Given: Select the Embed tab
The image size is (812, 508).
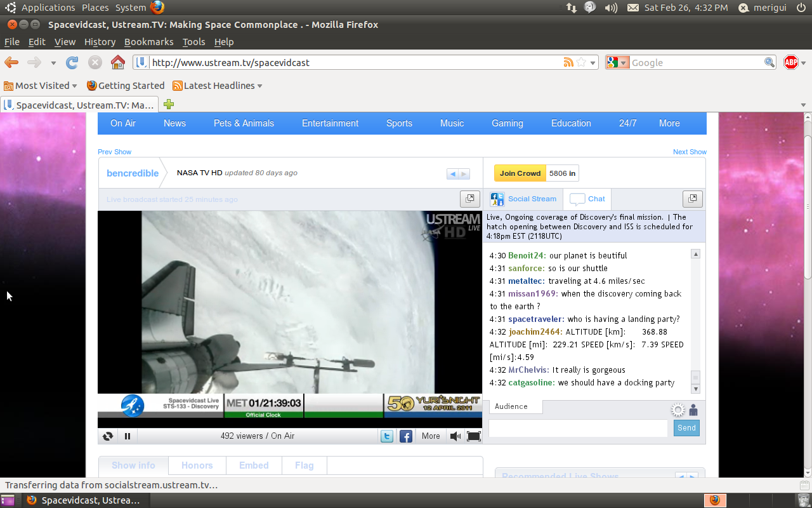Looking at the screenshot, I should 254,465.
